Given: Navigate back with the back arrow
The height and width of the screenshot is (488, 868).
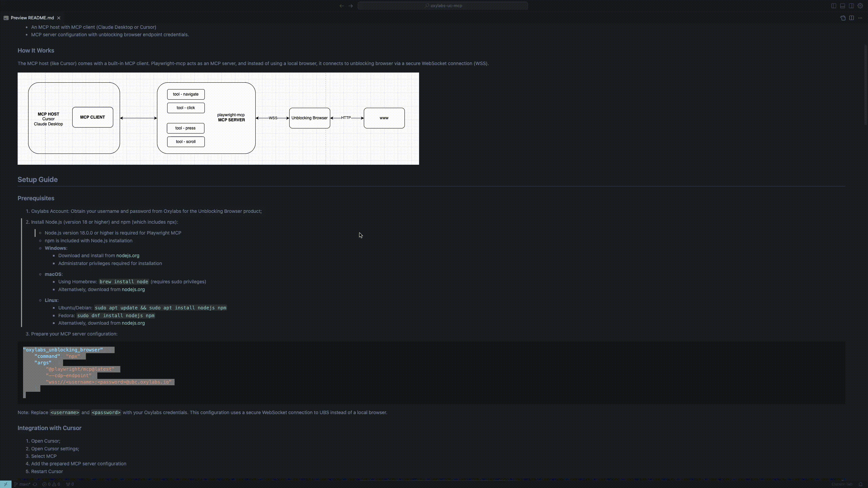Looking at the screenshot, I should (341, 6).
